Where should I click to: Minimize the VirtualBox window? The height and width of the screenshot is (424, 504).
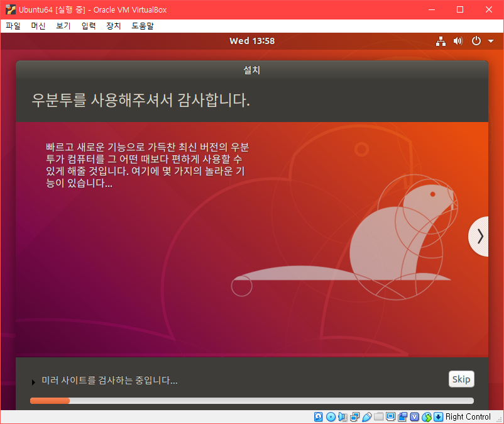click(432, 9)
